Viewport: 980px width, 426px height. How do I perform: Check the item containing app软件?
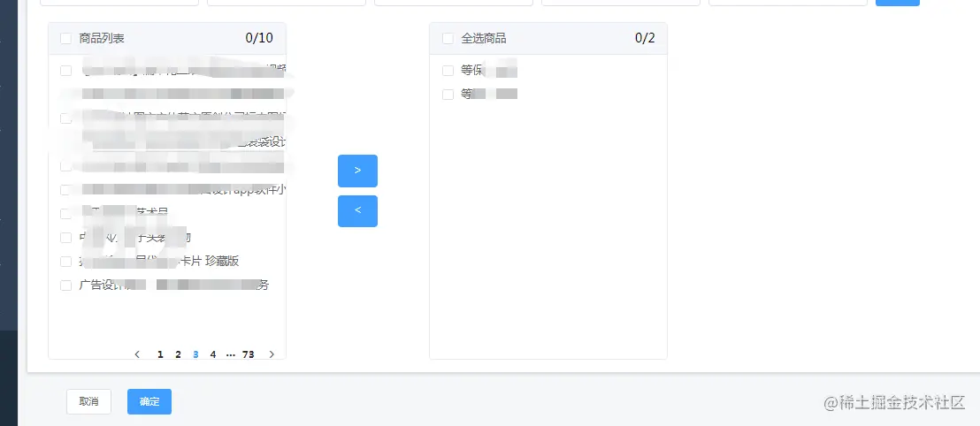click(65, 190)
